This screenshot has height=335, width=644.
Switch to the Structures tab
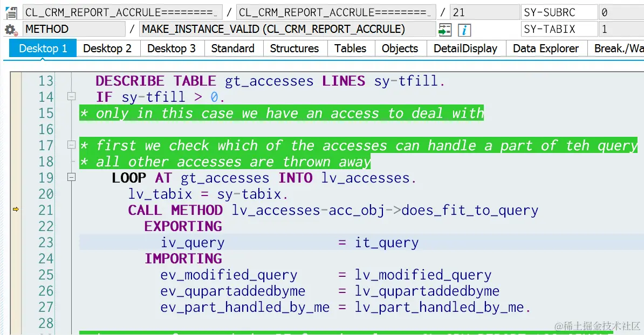(294, 48)
